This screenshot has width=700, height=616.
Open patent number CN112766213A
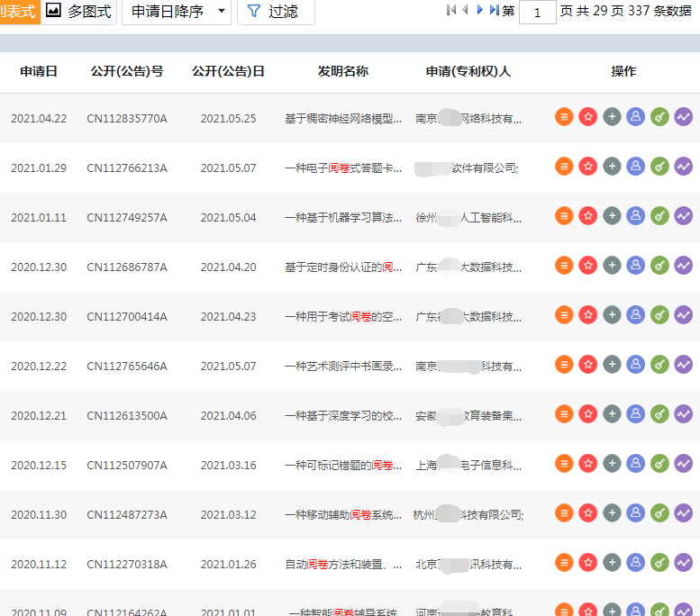[127, 168]
